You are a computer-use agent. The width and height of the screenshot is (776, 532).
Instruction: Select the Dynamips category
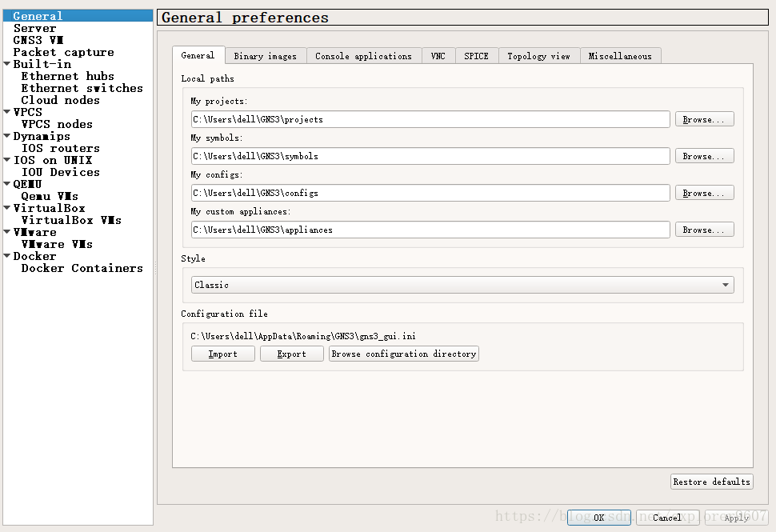(42, 136)
